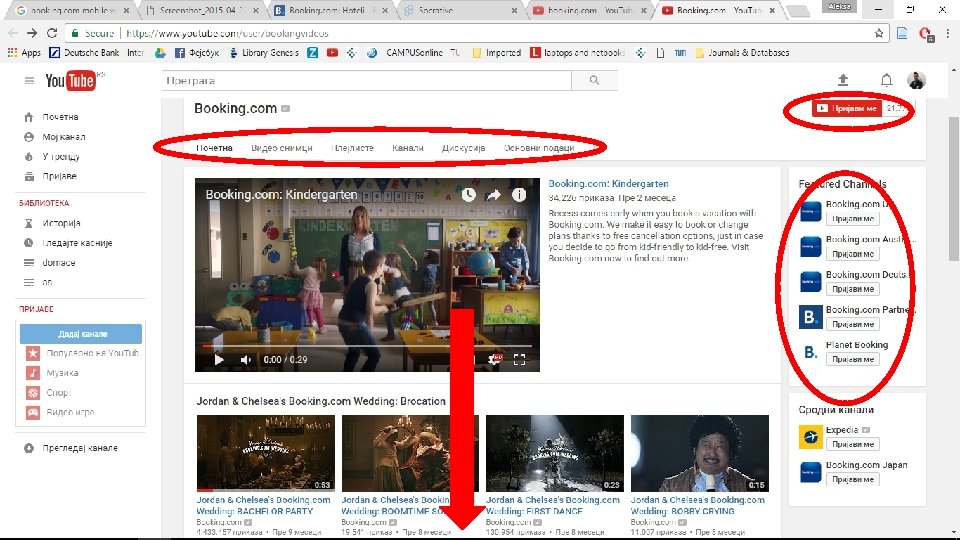Subscribe to Booking.com Partner channel
This screenshot has height=540, width=960.
852,324
